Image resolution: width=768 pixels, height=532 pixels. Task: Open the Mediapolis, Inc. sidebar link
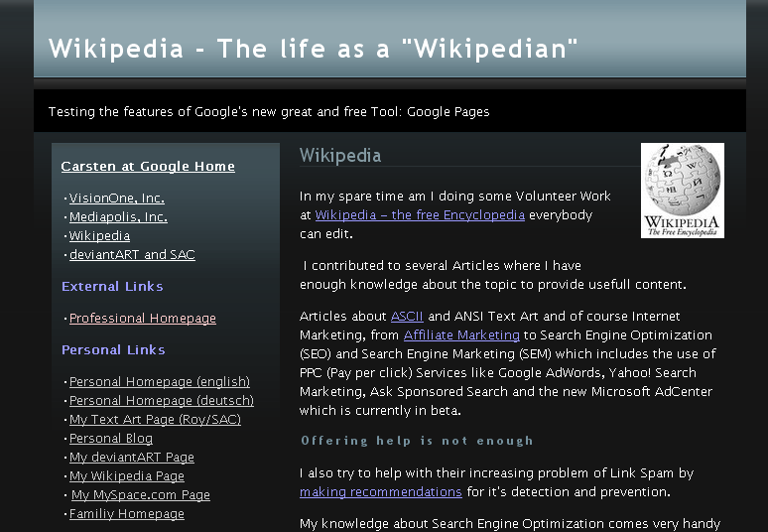[x=118, y=217]
